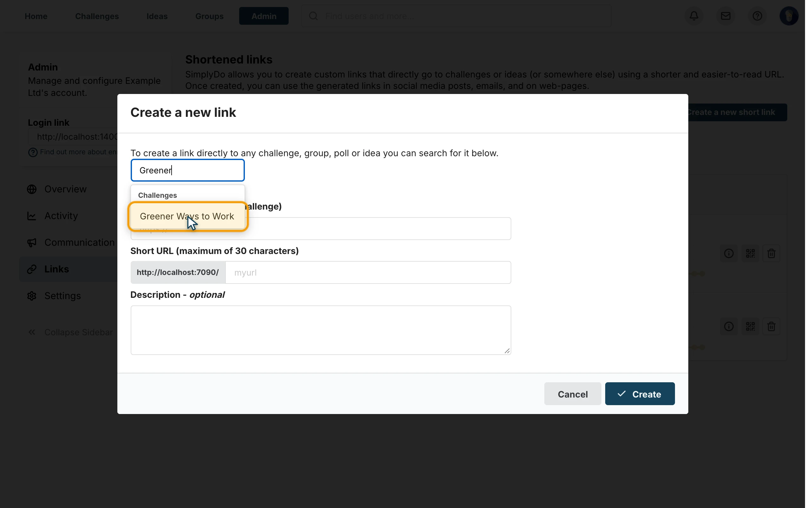Open the user avatar menu
Screen dimensions: 812x508
click(789, 16)
